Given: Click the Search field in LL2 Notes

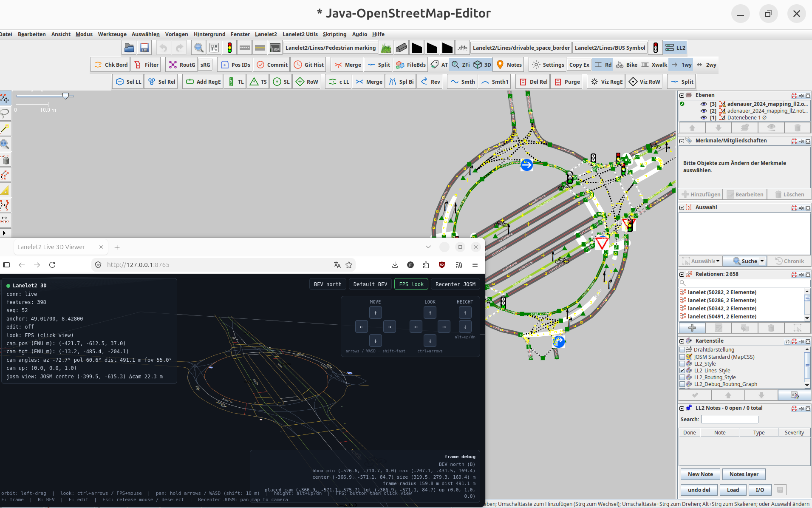Looking at the screenshot, I should 730,419.
